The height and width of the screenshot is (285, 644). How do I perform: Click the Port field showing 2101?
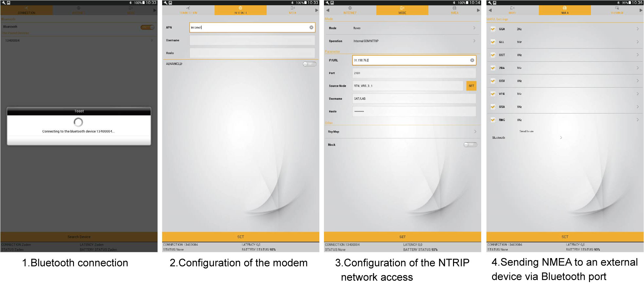coord(414,73)
